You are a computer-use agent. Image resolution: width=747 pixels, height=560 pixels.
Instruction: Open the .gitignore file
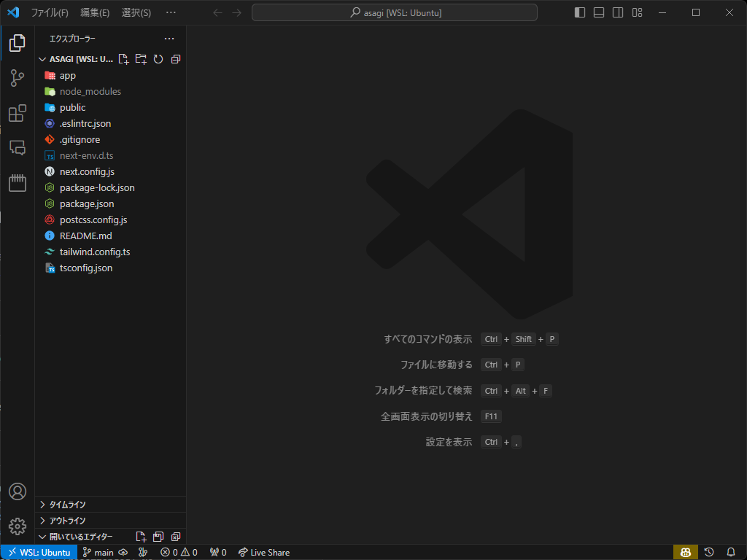pos(111,139)
